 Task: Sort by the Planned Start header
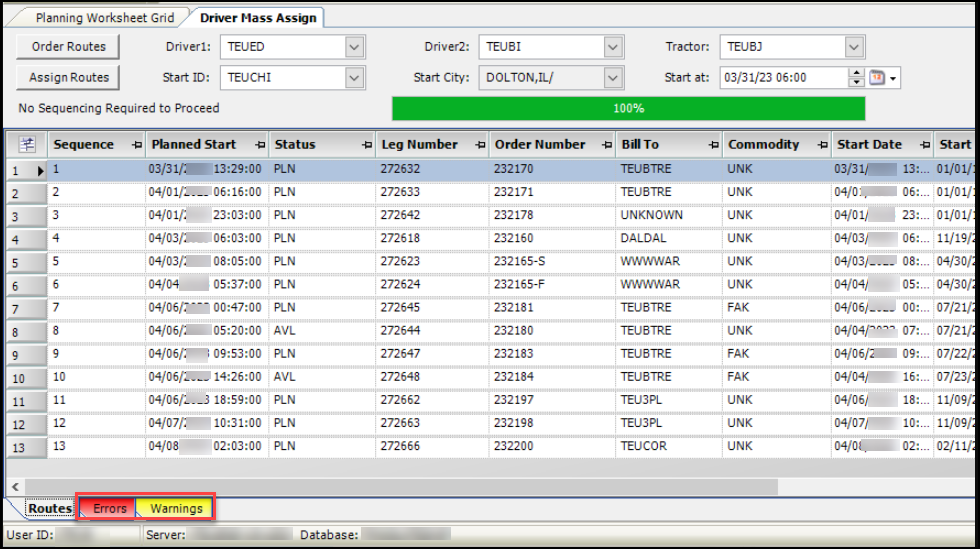[x=194, y=144]
